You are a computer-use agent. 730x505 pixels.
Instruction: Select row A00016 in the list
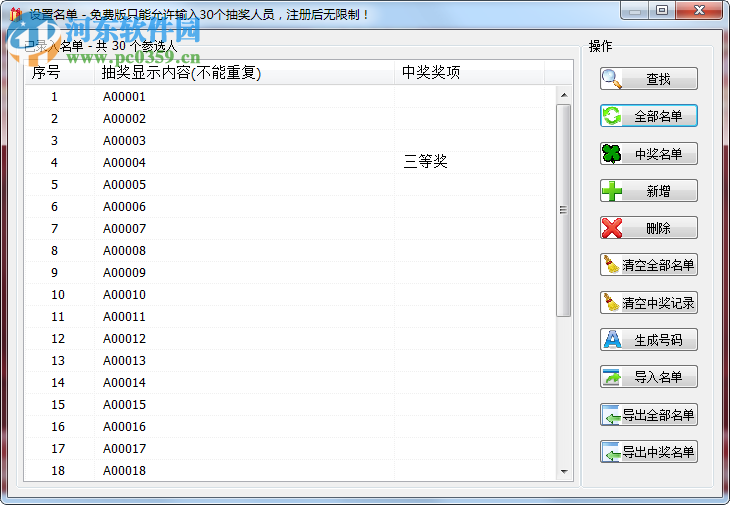click(284, 426)
